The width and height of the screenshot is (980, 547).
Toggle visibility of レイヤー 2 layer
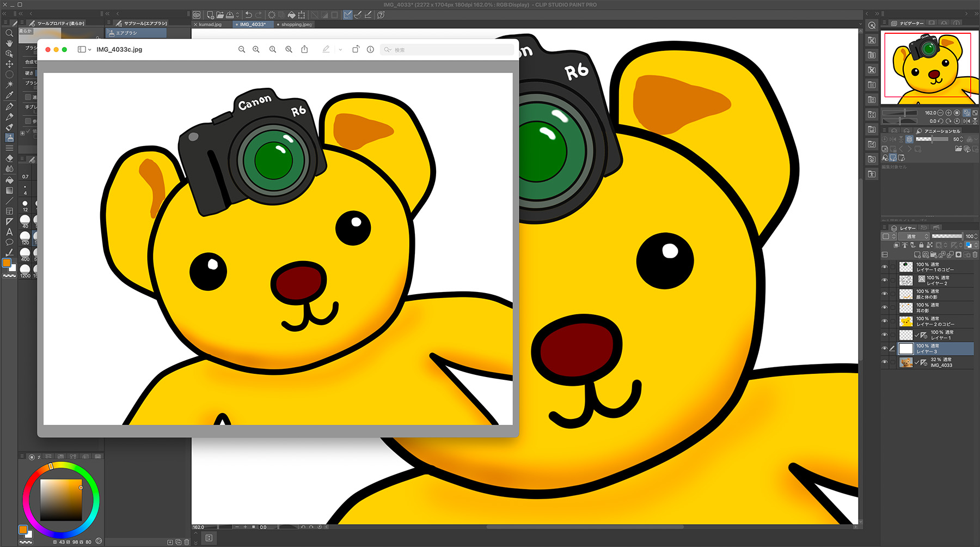(x=884, y=281)
